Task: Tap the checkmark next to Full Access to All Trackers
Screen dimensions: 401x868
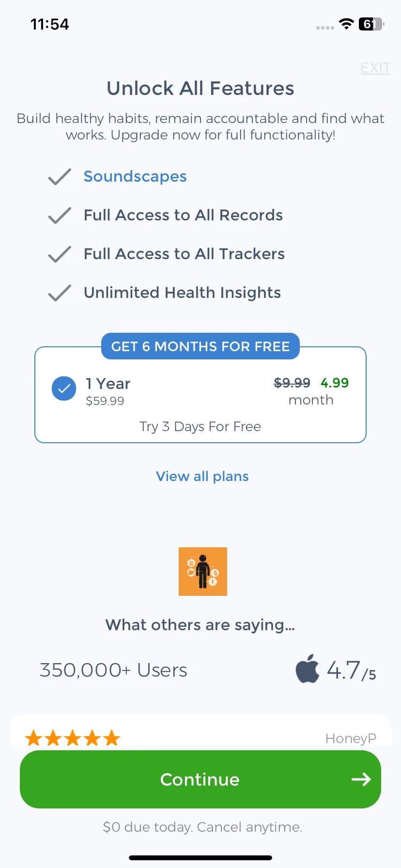Action: coord(60,254)
